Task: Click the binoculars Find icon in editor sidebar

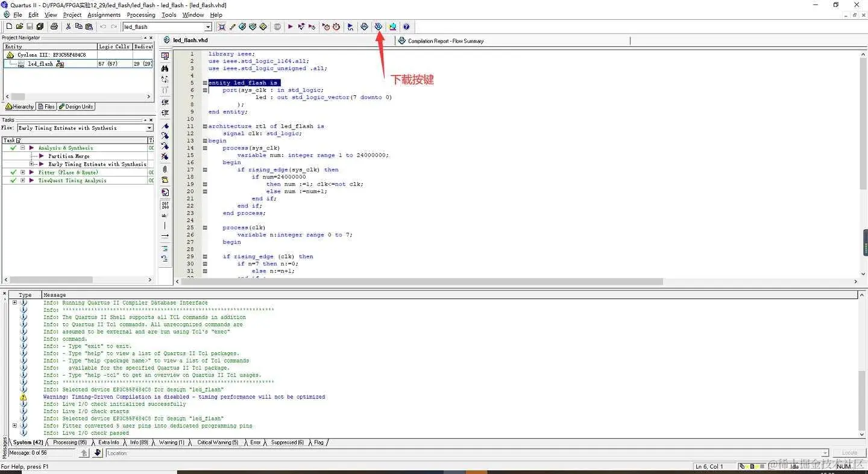Action: click(x=165, y=68)
